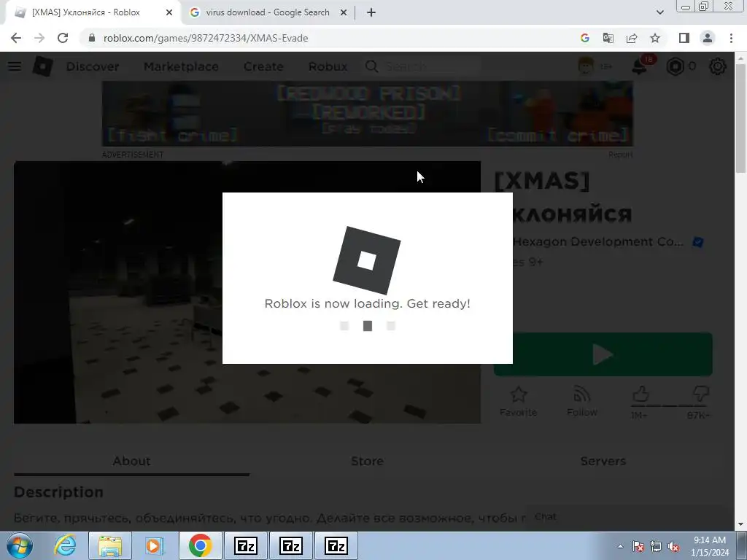This screenshot has width=747, height=560.
Task: Open the Marketplace menu item
Action: (x=181, y=66)
